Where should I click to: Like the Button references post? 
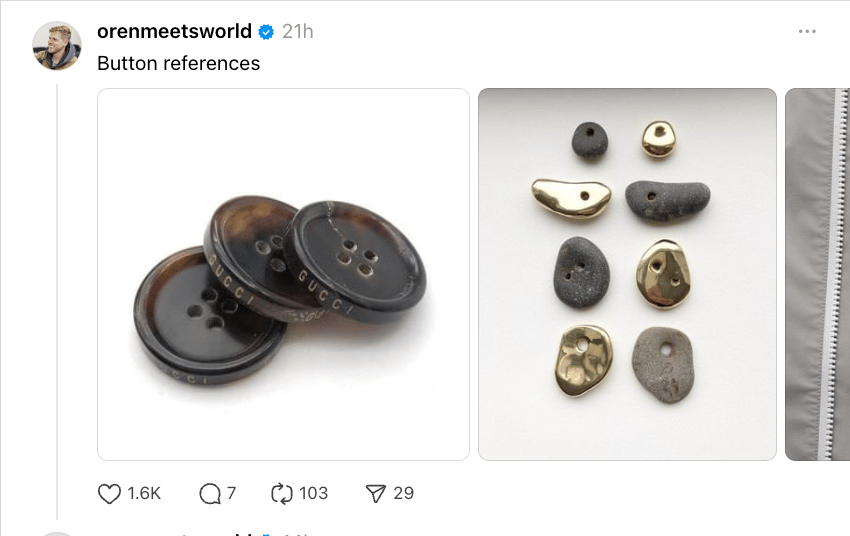[109, 494]
